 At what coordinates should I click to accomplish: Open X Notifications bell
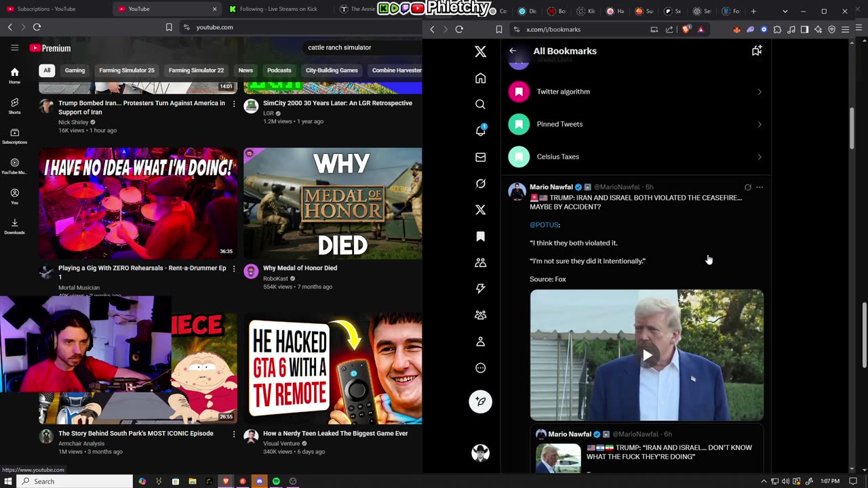coord(480,131)
